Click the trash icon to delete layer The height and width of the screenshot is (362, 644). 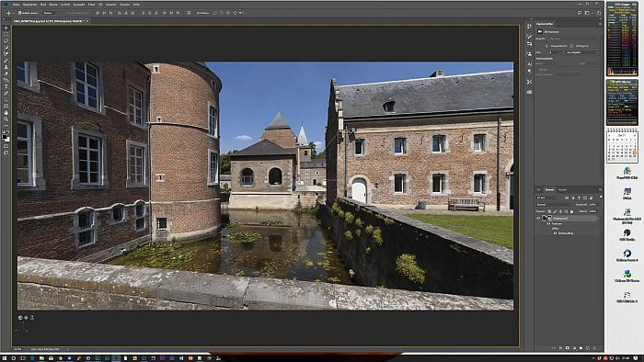pos(594,348)
